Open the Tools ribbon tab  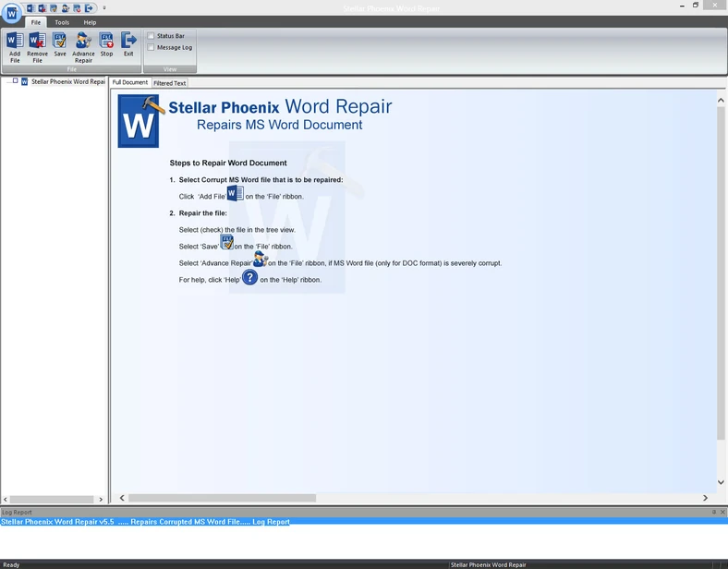pos(62,22)
